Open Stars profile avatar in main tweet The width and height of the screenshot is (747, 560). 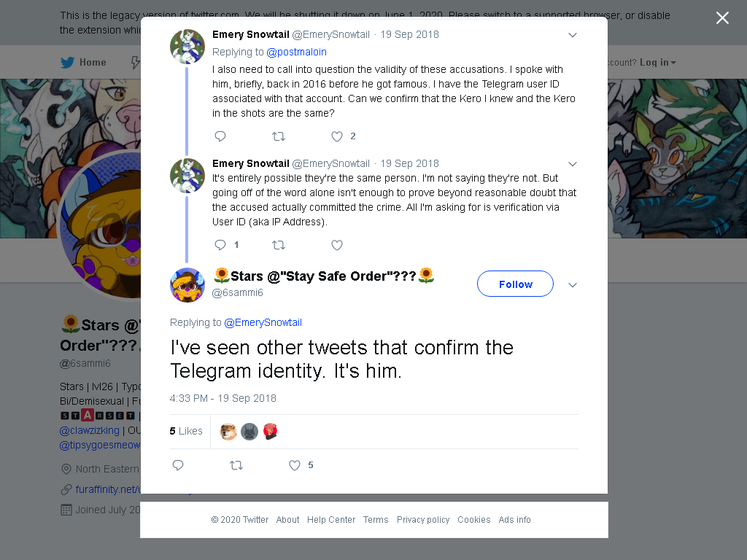(x=187, y=285)
